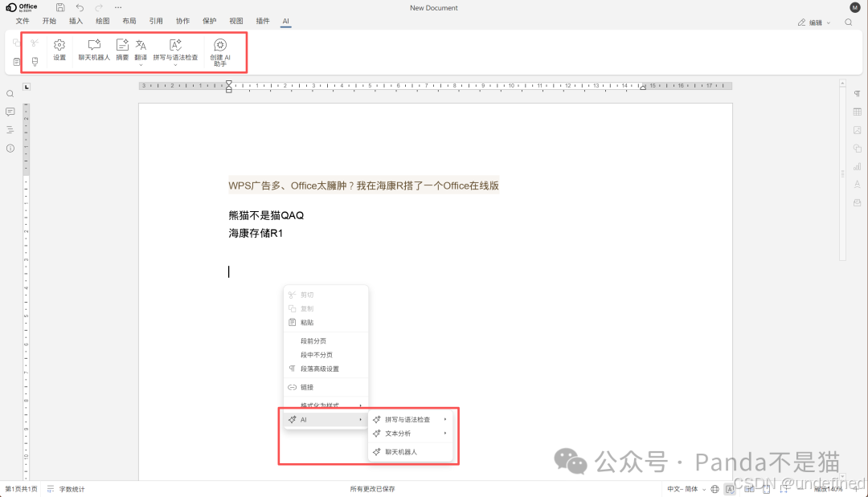Select fit to page in status bar
This screenshot has width=868, height=497.
coord(767,489)
